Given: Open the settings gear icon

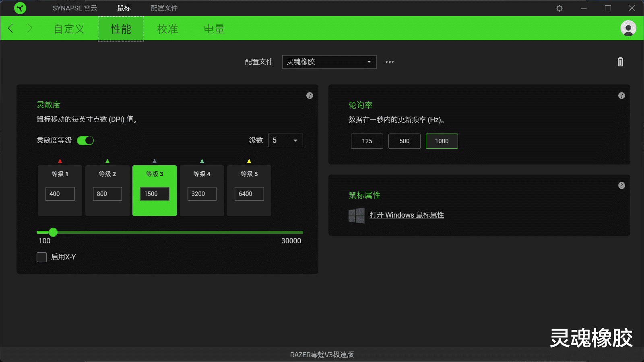Looking at the screenshot, I should pos(559,8).
